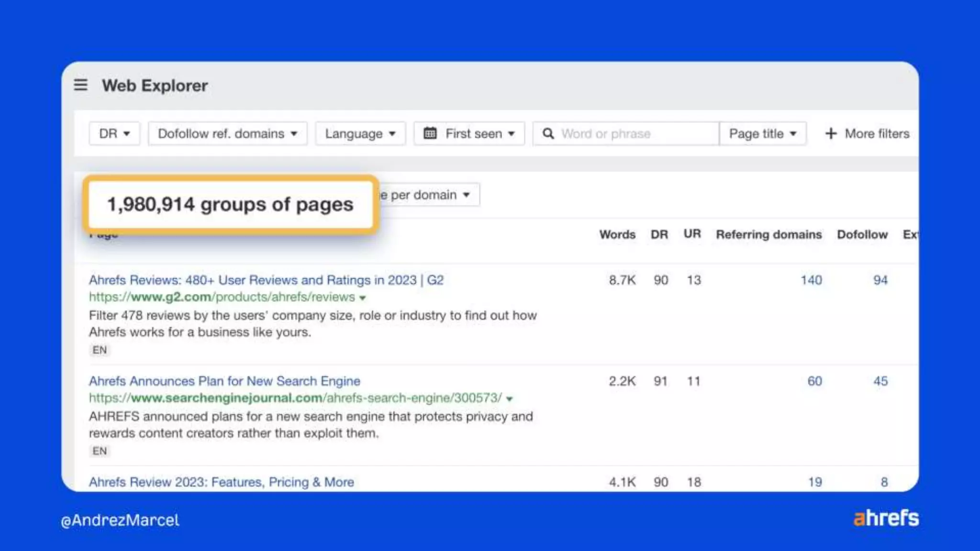Open Ahrefs Review 2023 Features Pricing link
This screenshot has width=980, height=551.
click(x=222, y=482)
